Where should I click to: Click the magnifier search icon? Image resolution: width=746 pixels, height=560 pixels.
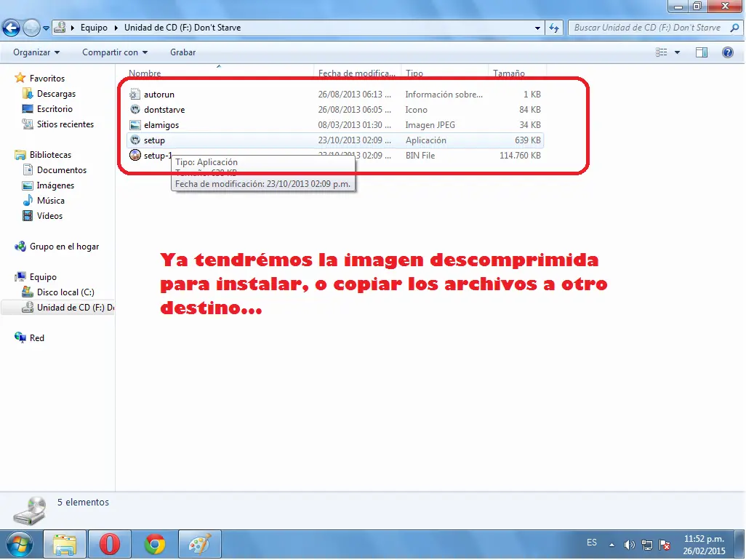tap(734, 28)
